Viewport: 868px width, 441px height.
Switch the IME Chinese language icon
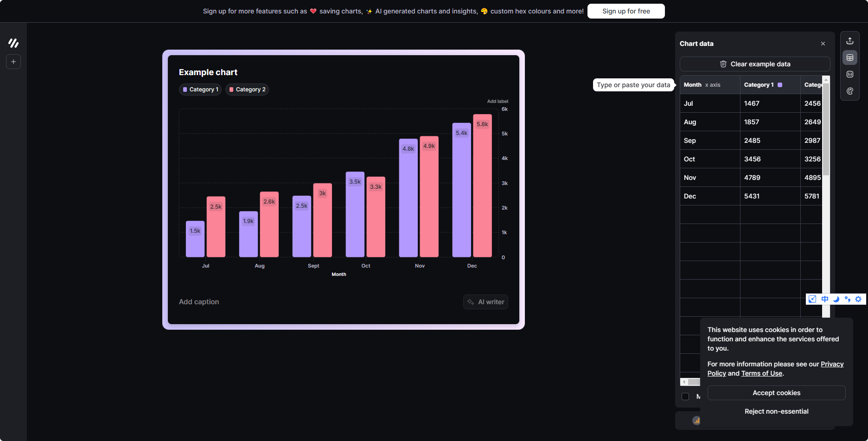824,299
